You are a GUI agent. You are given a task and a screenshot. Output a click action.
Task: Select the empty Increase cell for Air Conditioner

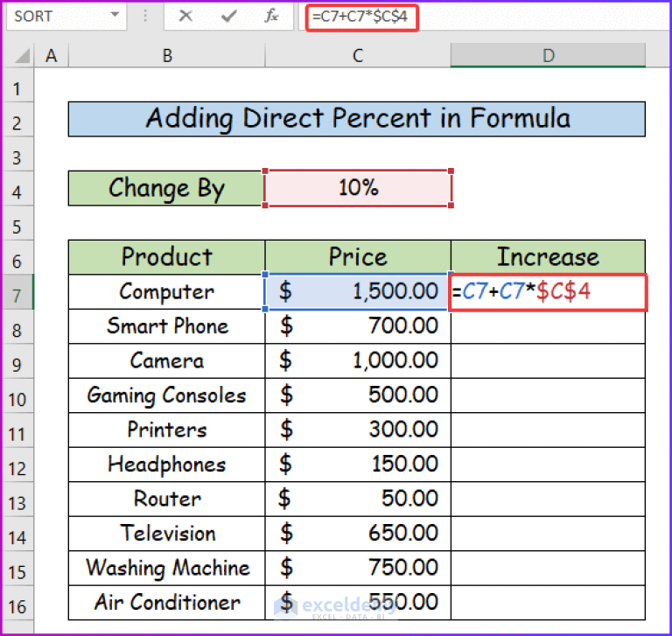point(548,603)
